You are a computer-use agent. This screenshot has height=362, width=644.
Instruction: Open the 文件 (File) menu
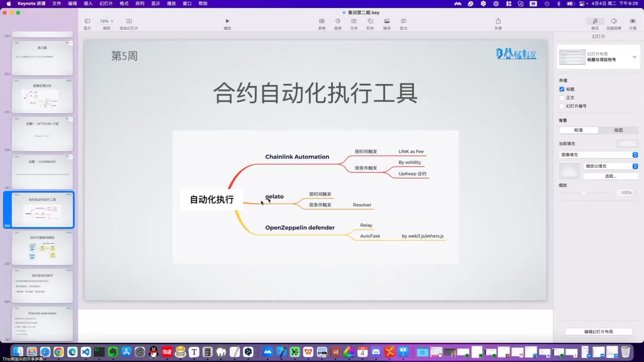click(x=57, y=3)
